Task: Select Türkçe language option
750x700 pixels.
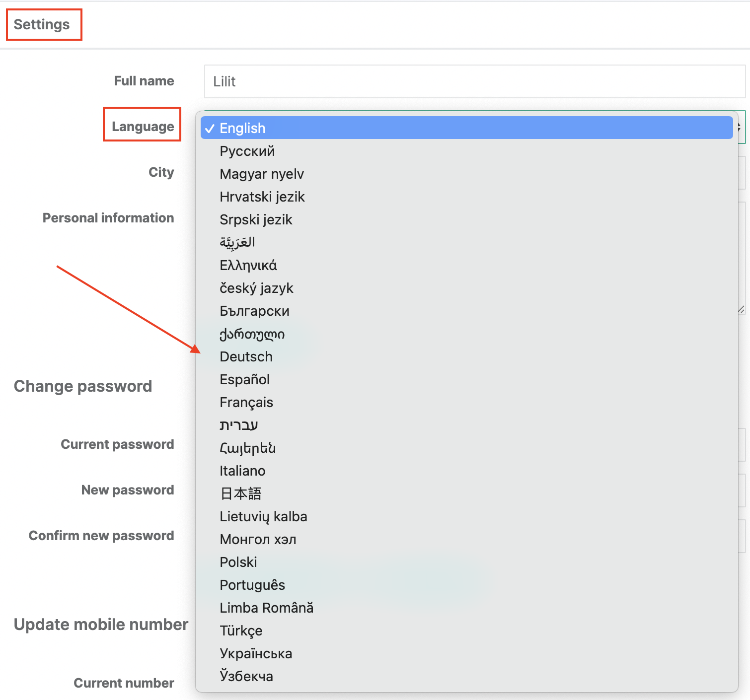Action: point(241,630)
